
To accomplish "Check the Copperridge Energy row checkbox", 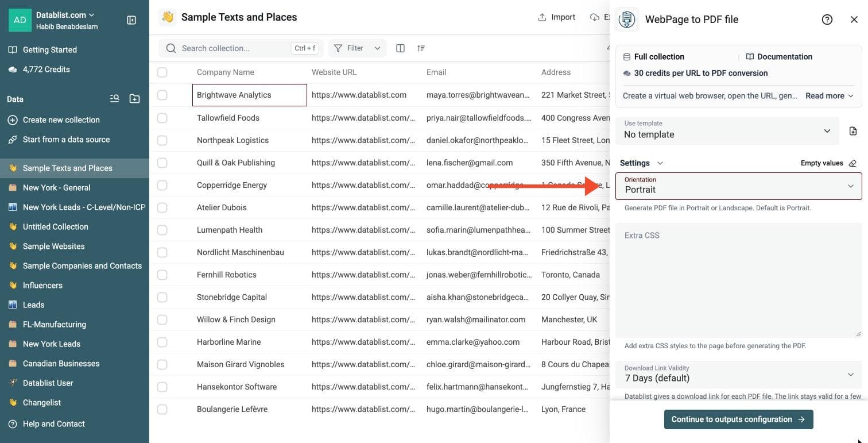I will point(162,185).
